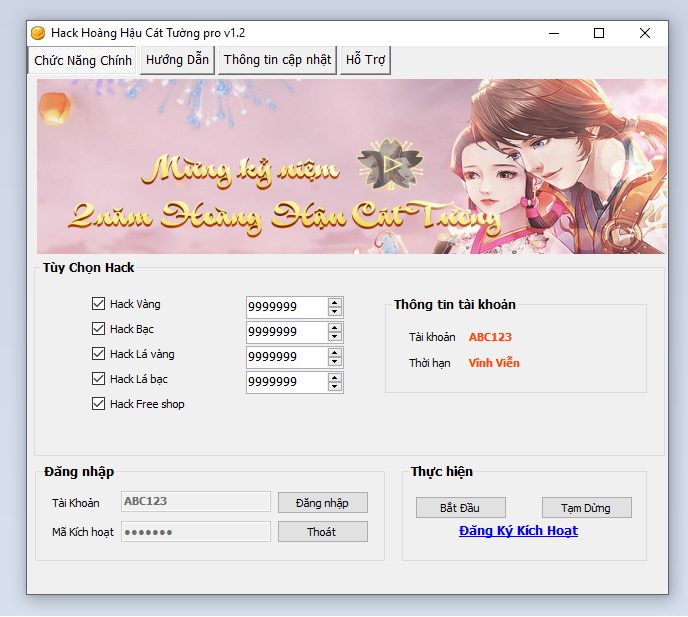Toggle the Hack Vàng checkbox

(98, 304)
